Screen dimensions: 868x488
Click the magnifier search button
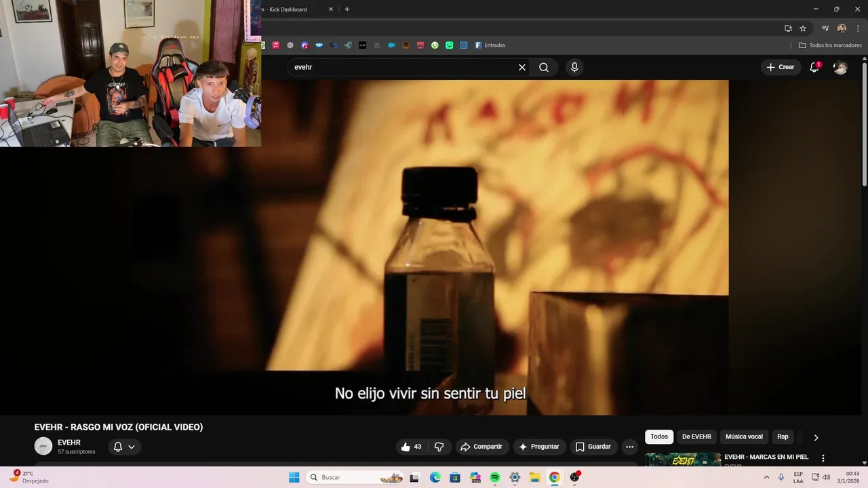pyautogui.click(x=544, y=67)
